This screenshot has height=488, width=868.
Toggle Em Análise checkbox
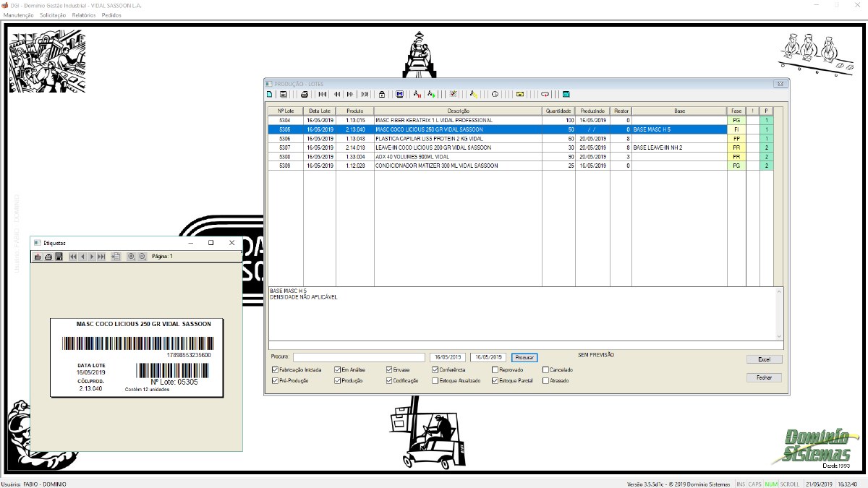point(338,369)
